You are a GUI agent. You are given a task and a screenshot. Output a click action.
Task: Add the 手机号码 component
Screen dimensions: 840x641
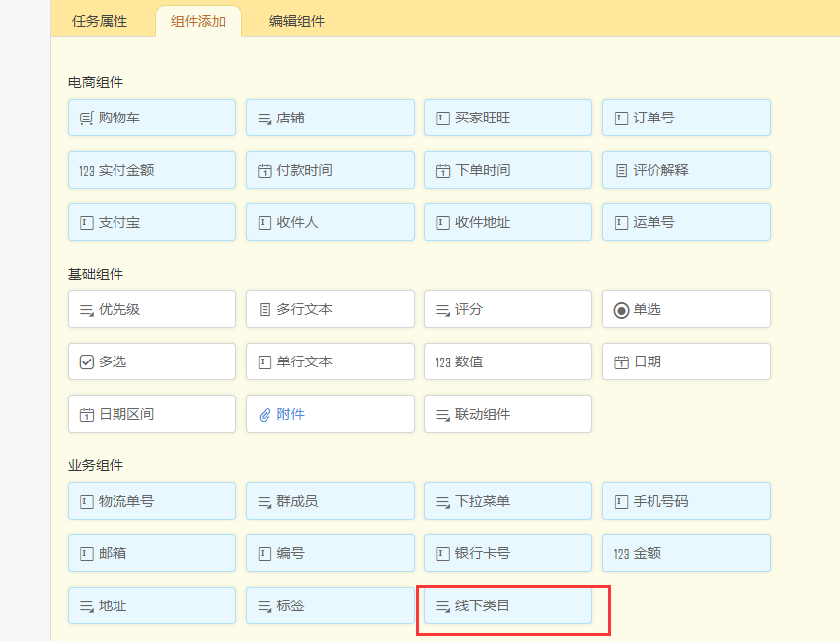[x=686, y=501]
